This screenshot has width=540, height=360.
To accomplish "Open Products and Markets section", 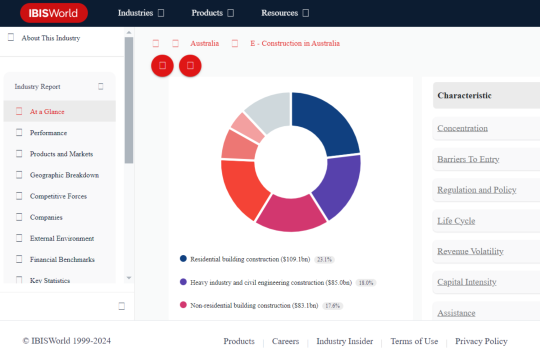I will (x=61, y=154).
